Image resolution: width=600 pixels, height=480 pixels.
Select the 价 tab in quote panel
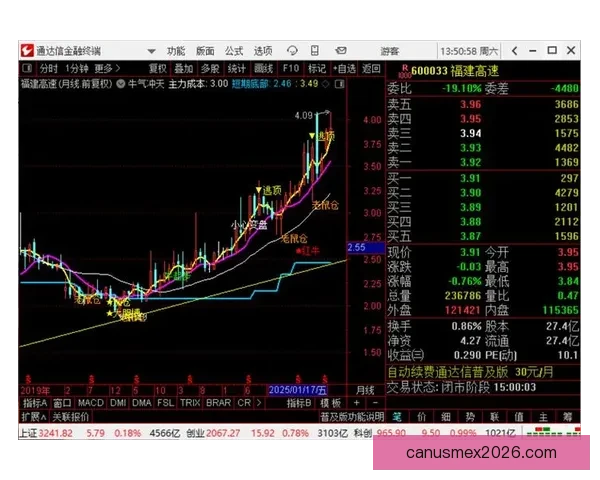coord(421,416)
